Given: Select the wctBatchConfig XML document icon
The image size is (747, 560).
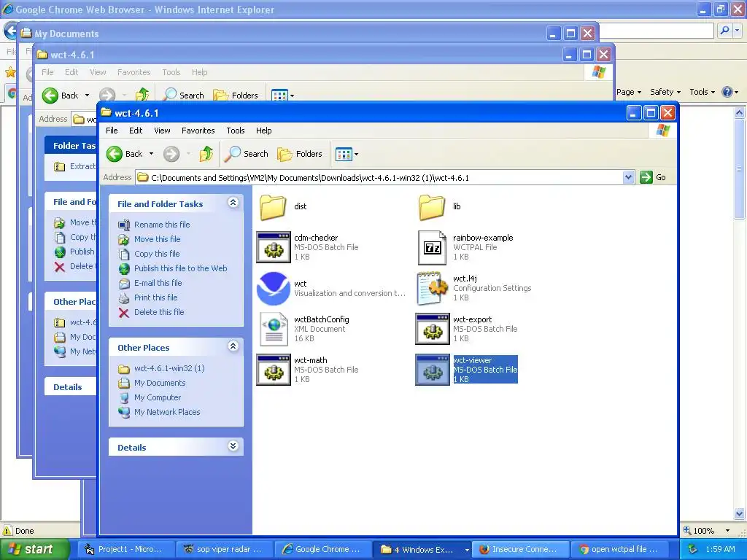Looking at the screenshot, I should 274,329.
